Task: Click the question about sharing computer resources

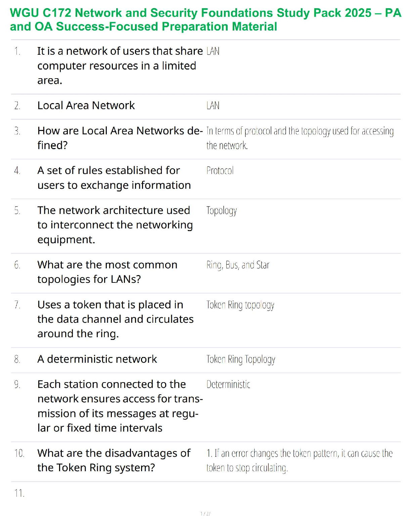Action: point(120,65)
